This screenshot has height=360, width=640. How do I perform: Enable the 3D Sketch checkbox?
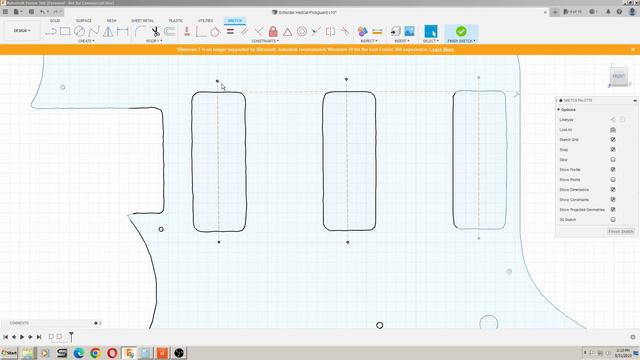[x=613, y=220]
